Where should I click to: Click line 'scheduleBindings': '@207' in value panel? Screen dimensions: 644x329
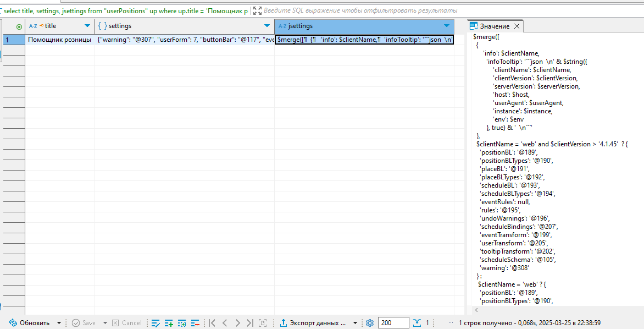tap(519, 227)
